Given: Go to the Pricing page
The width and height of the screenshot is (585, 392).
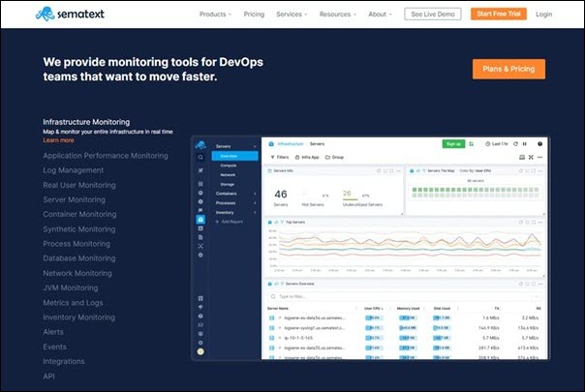Looking at the screenshot, I should (254, 15).
